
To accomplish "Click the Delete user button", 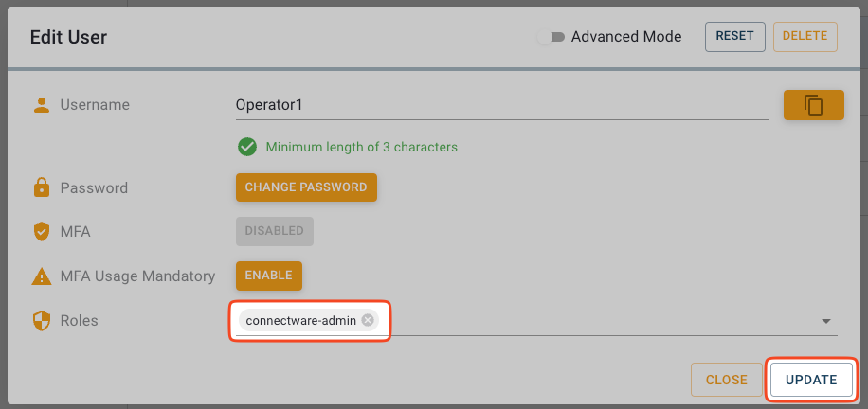I will (805, 37).
